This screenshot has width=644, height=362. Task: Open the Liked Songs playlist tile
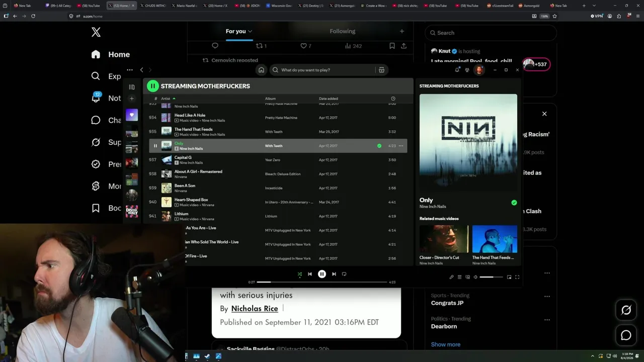pos(132,115)
